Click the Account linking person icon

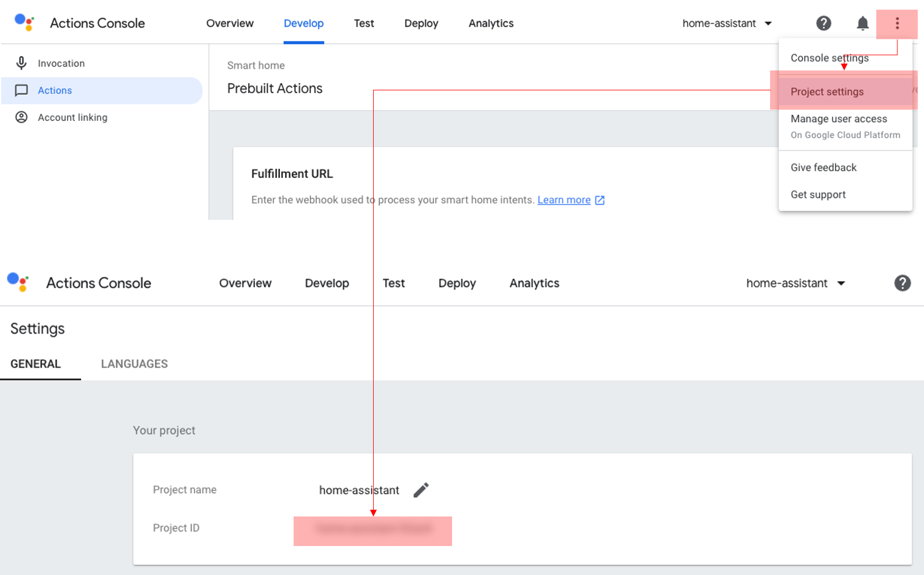(22, 117)
